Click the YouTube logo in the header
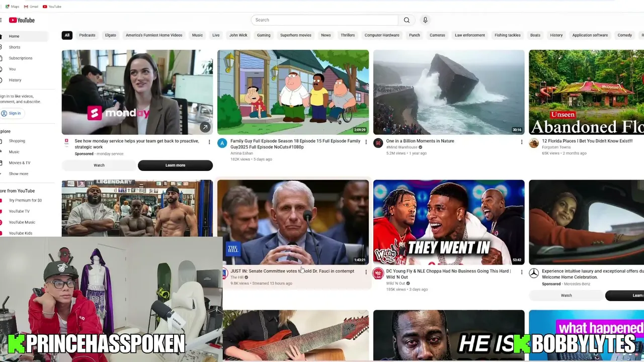Viewport: 644px width, 362px height. pyautogui.click(x=22, y=20)
